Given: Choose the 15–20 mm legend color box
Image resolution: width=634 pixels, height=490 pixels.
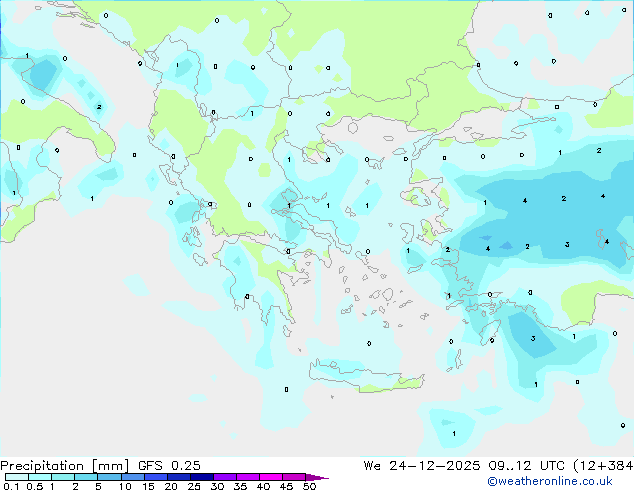Looking at the screenshot, I should coord(155,477).
